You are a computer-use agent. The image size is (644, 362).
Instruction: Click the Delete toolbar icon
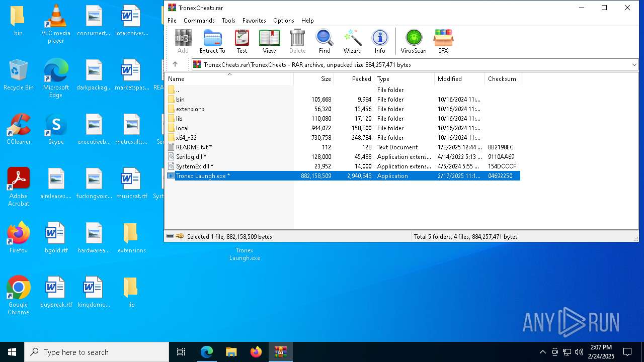click(x=297, y=41)
